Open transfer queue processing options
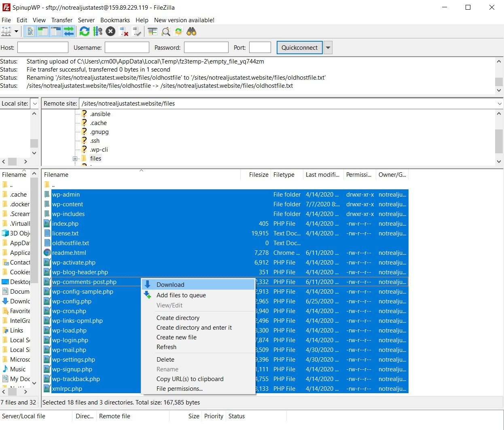 point(97,32)
